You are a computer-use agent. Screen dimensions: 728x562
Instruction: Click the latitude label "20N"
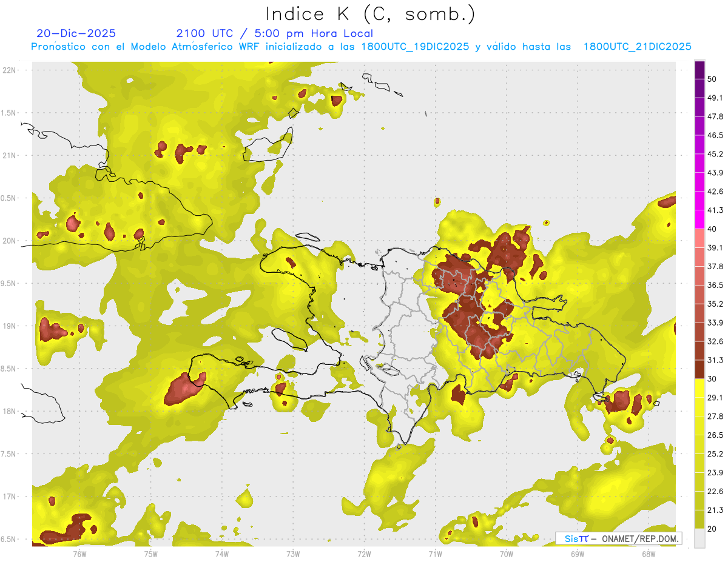tap(10, 241)
